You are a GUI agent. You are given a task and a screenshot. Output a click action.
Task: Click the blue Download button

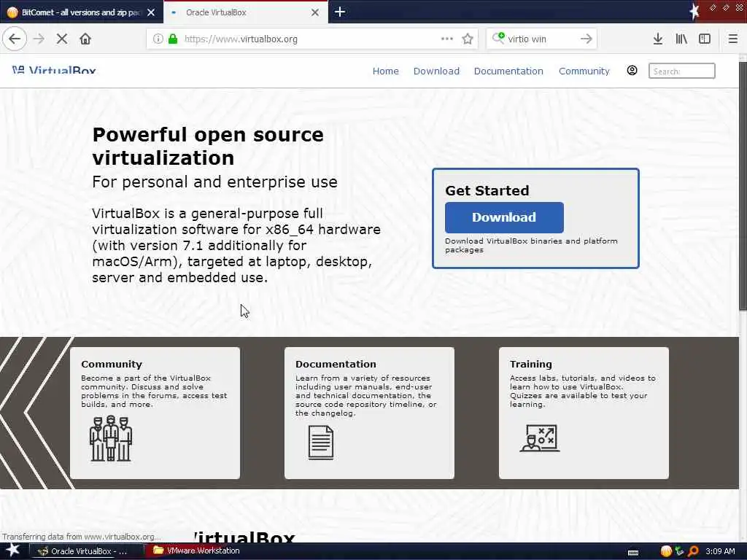(x=504, y=217)
